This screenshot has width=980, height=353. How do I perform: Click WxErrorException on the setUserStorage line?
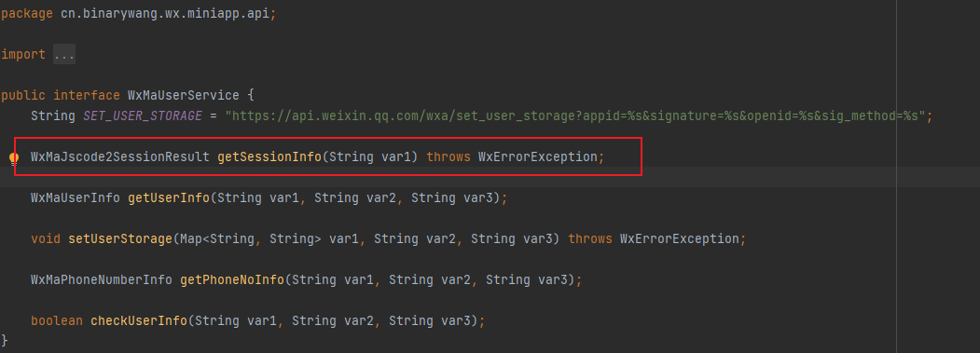(x=680, y=238)
